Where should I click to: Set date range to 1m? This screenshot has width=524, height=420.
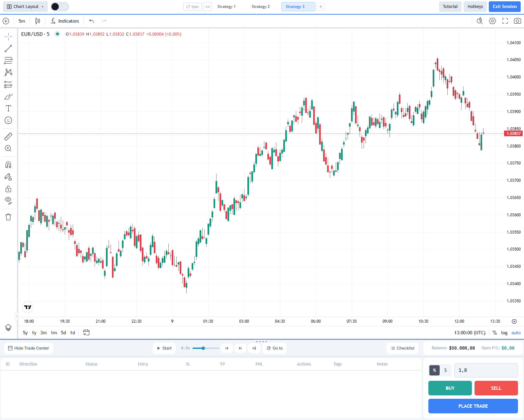pos(54,333)
